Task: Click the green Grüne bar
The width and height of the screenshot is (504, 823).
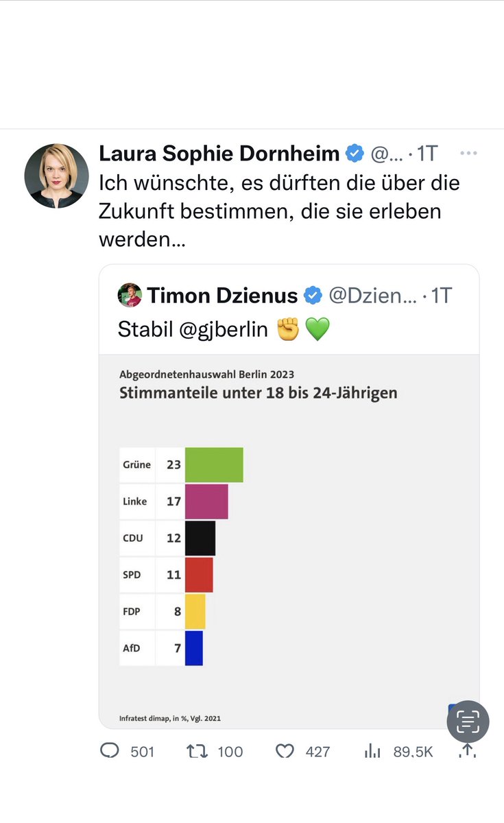Action: point(214,464)
